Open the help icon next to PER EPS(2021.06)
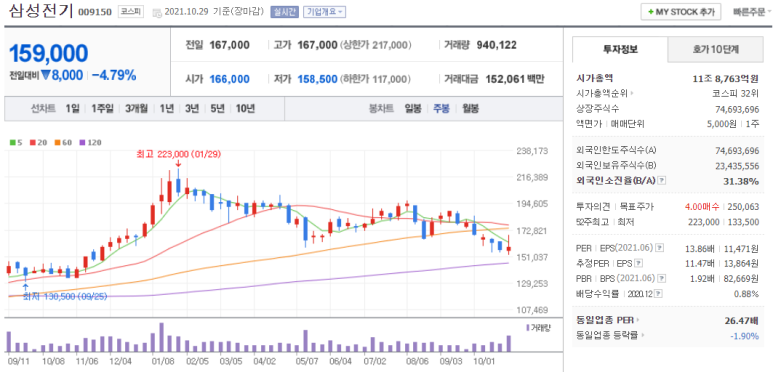 [x=660, y=247]
